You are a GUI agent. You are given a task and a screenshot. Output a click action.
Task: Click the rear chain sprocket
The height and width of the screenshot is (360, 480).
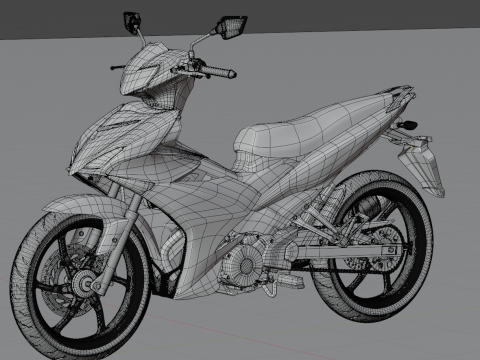[387, 247]
